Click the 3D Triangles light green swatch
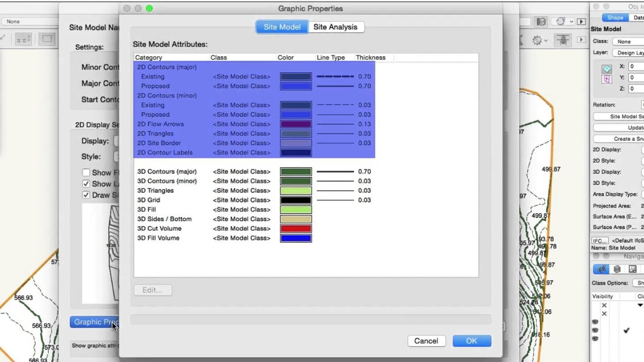Image resolution: width=644 pixels, height=362 pixels. 296,191
